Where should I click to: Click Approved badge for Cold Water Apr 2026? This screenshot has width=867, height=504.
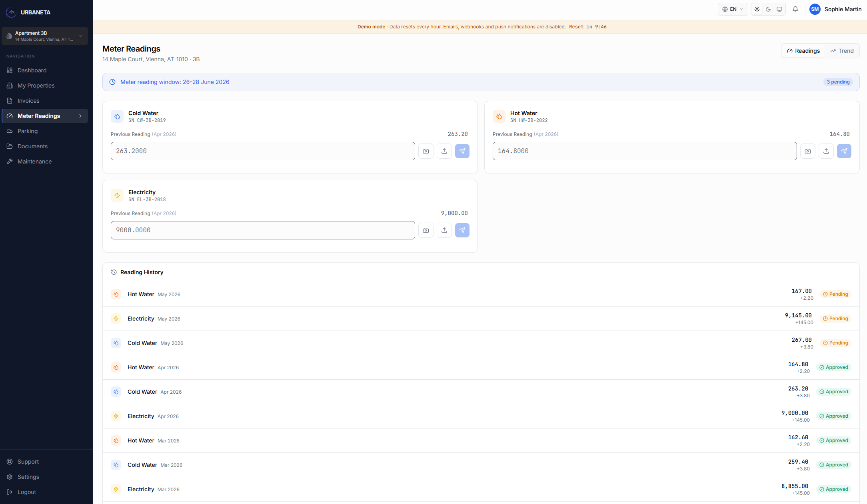(834, 392)
